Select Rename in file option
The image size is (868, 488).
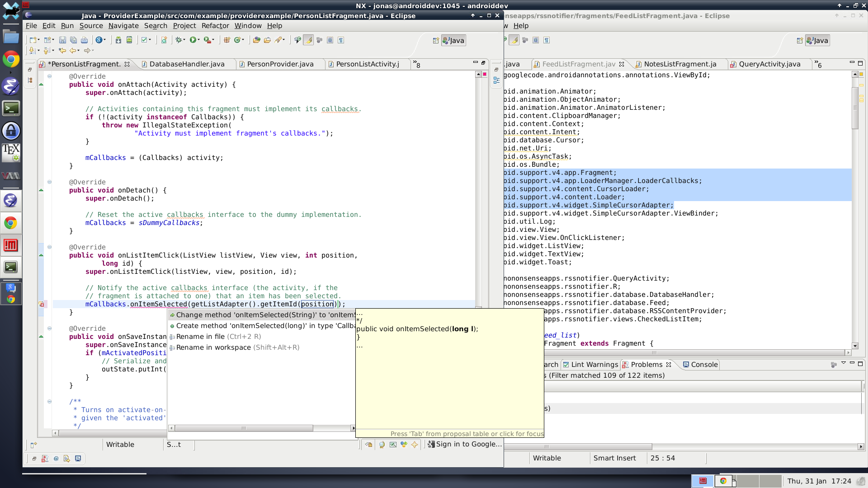[200, 336]
